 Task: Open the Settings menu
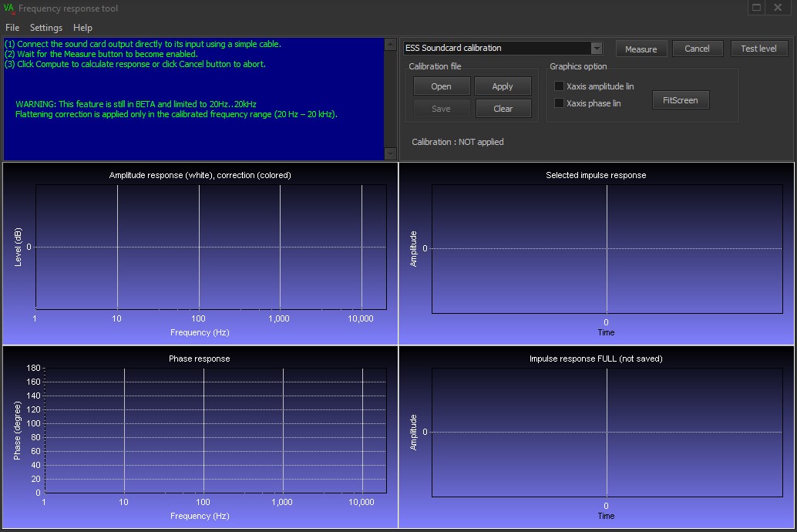46,28
